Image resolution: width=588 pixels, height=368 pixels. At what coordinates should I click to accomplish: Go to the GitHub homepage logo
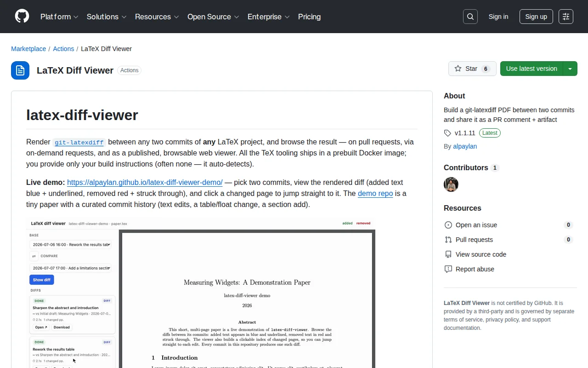pyautogui.click(x=22, y=17)
